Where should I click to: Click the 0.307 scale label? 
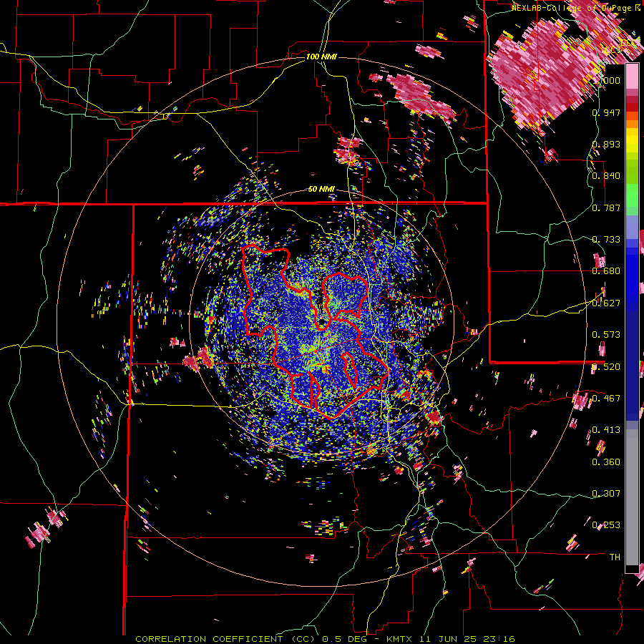pyautogui.click(x=606, y=494)
